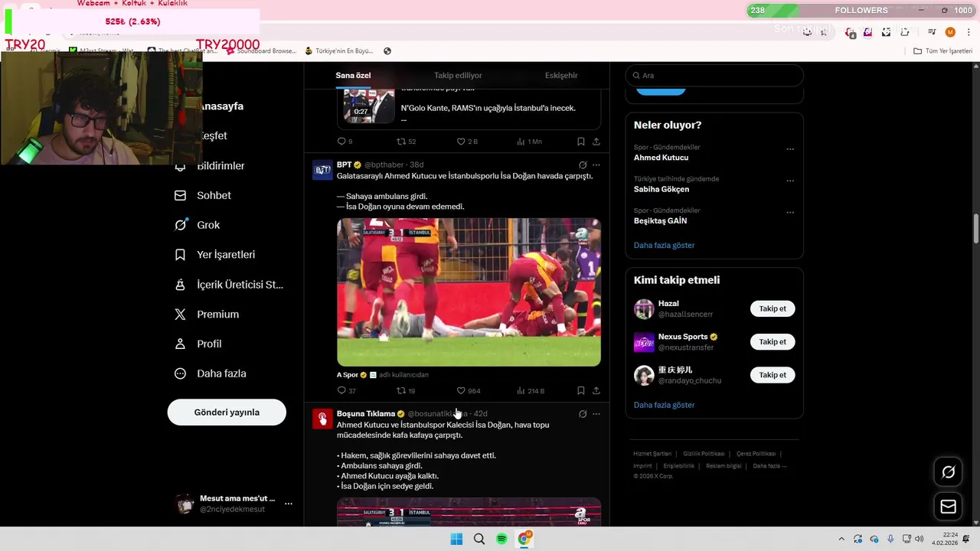The image size is (980, 551).
Task: Open İçerik Üreticisi Studio
Action: pyautogui.click(x=229, y=285)
